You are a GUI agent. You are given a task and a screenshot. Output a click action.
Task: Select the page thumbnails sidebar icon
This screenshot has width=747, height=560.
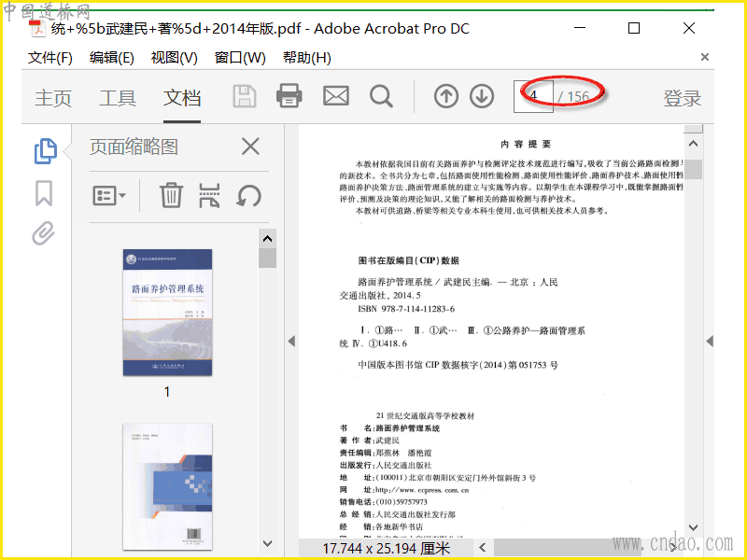click(x=45, y=151)
